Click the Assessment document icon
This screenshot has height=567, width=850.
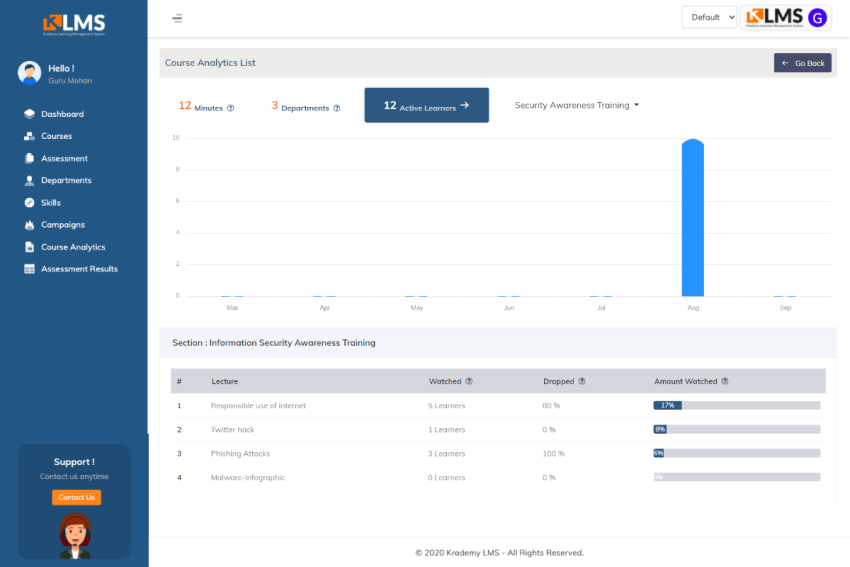point(29,158)
